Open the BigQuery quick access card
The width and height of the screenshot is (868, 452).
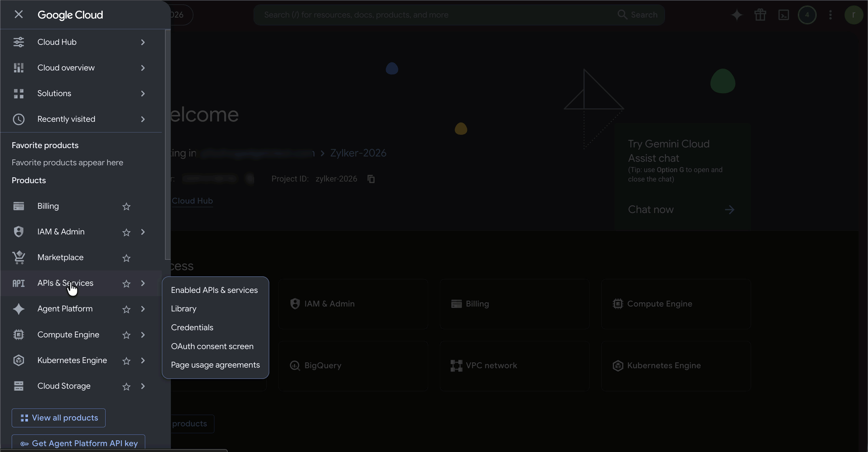(353, 366)
